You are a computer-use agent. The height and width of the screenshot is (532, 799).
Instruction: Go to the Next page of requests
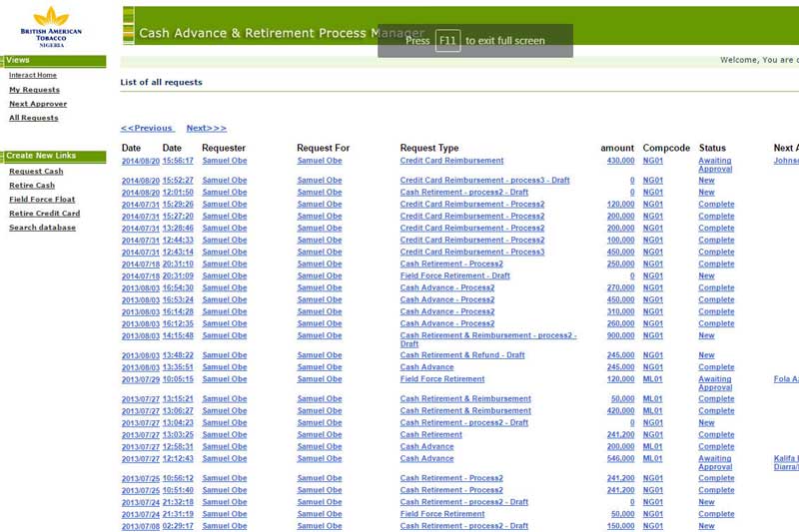click(206, 128)
